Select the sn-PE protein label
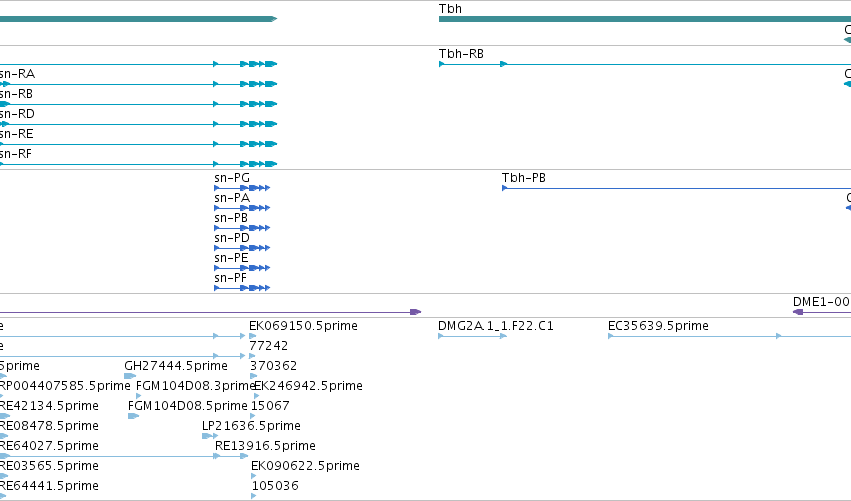The height and width of the screenshot is (501, 851). pos(231,258)
